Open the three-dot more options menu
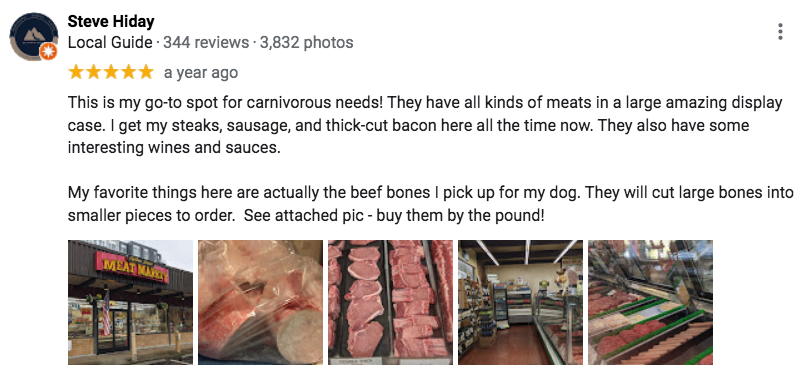This screenshot has height=379, width=807. tap(780, 31)
